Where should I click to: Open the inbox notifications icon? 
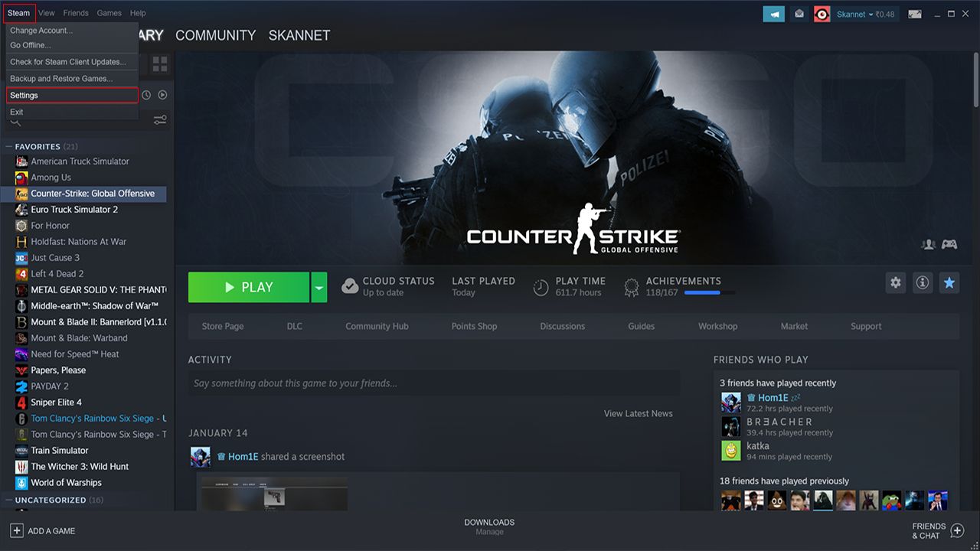[x=799, y=14]
